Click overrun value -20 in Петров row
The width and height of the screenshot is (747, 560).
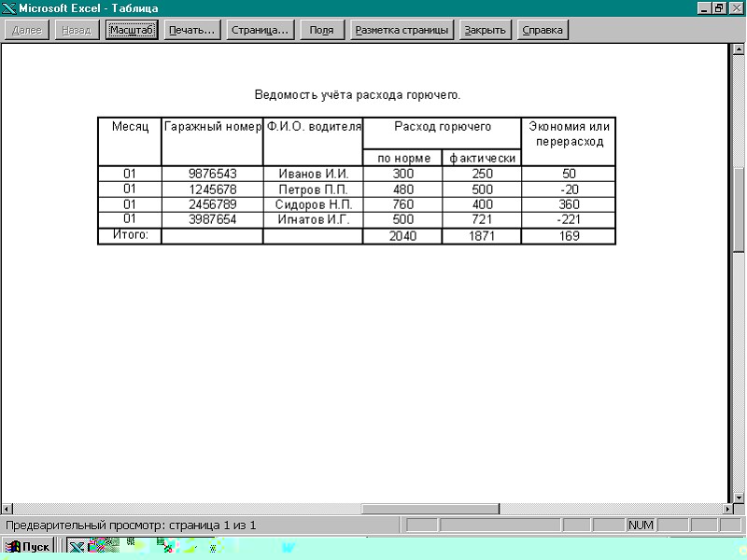click(x=570, y=189)
